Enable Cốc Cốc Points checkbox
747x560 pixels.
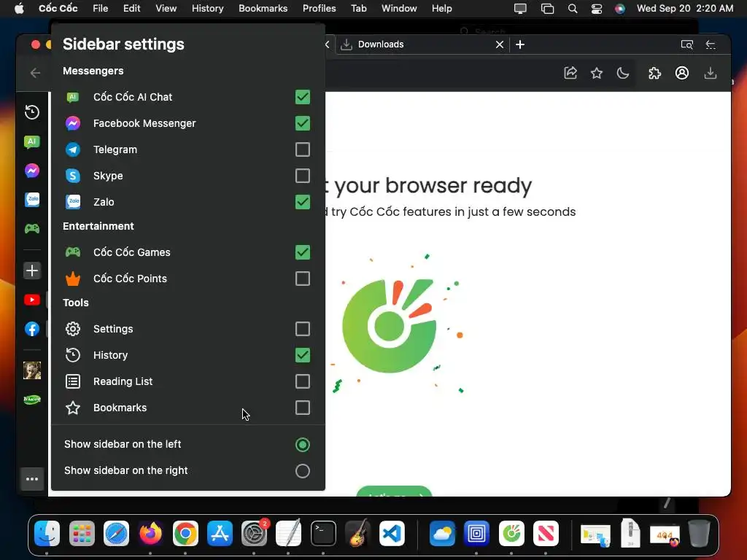pyautogui.click(x=303, y=279)
